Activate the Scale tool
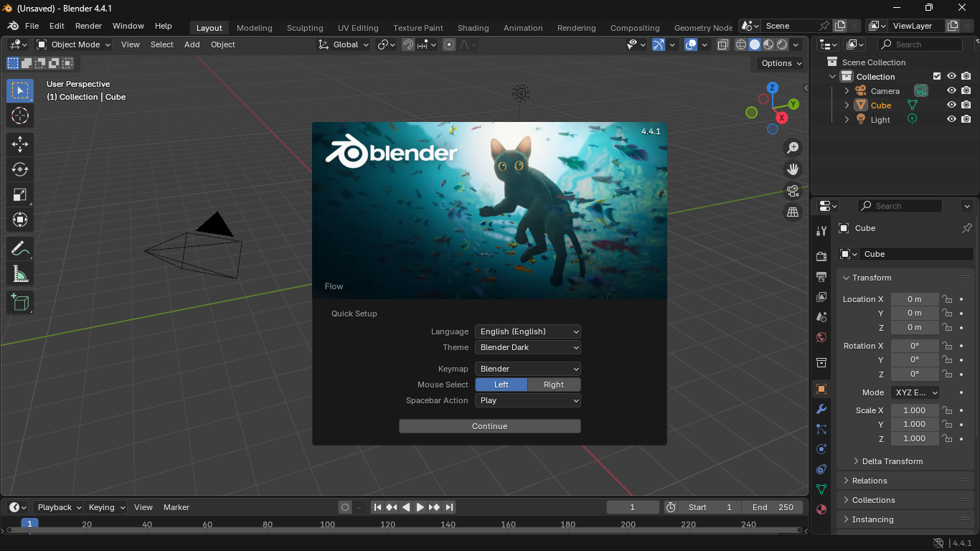The image size is (980, 551). pyautogui.click(x=20, y=194)
